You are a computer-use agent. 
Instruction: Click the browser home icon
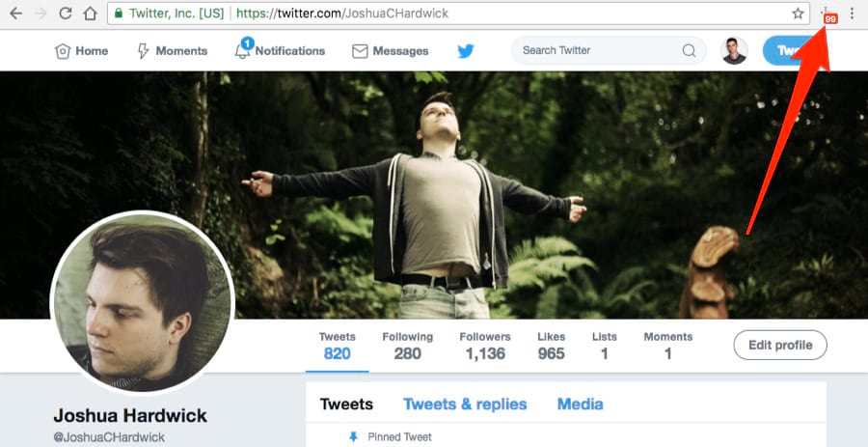90,14
